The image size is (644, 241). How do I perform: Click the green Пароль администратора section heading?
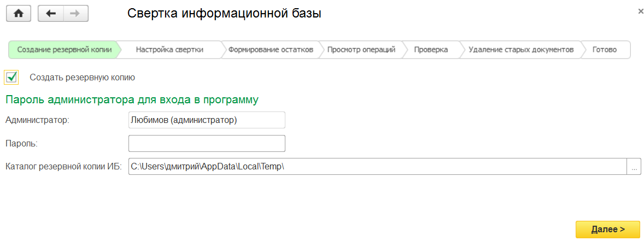click(132, 100)
